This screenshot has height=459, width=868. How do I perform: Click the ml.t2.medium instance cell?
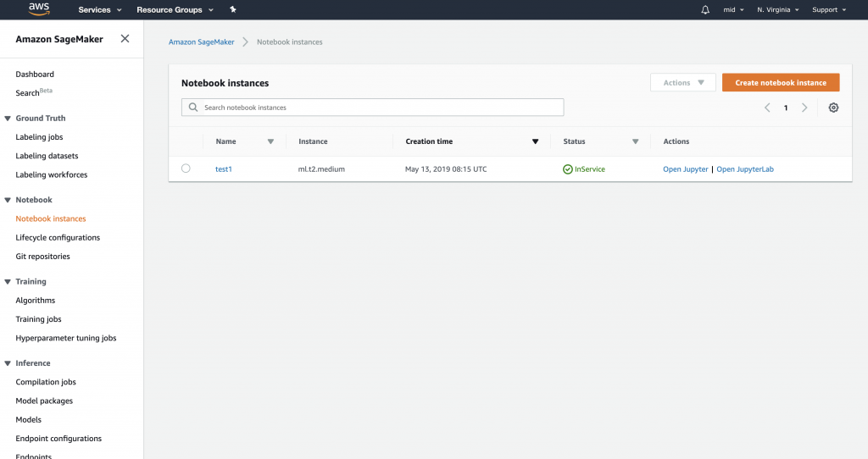(321, 169)
